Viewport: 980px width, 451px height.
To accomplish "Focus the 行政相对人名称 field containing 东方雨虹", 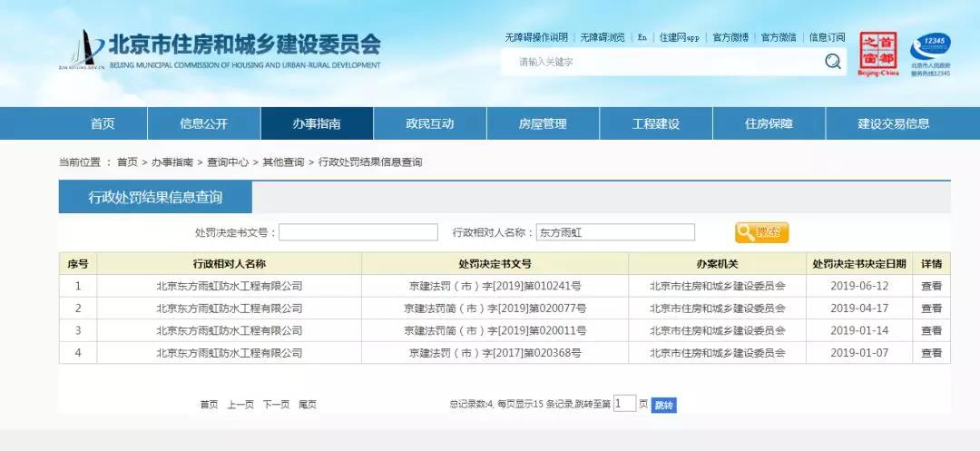I will [615, 232].
